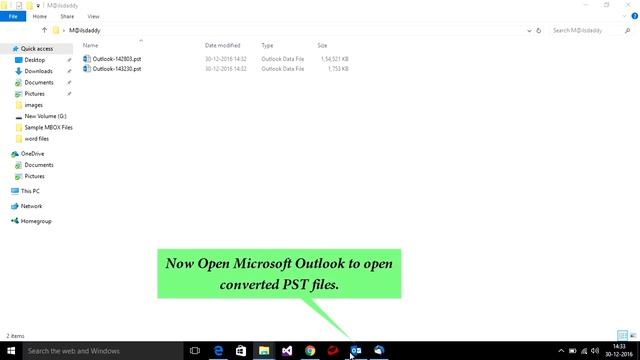Sort files by Name column

[90, 45]
